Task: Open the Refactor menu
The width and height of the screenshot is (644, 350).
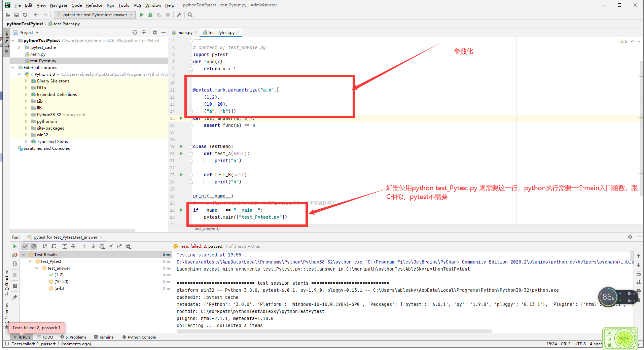Action: pos(94,5)
